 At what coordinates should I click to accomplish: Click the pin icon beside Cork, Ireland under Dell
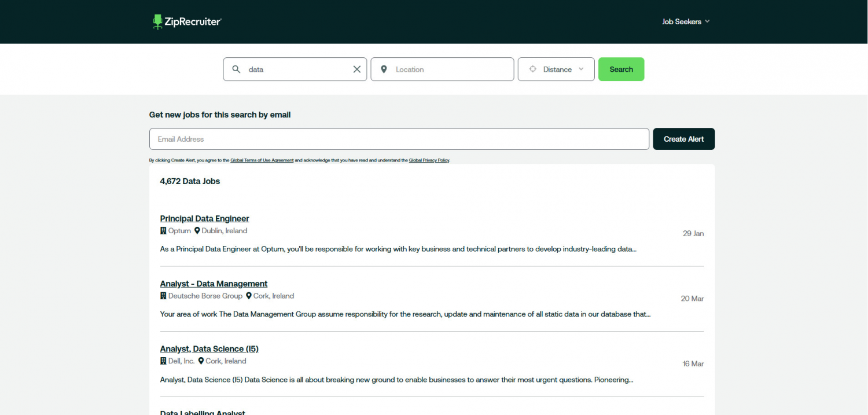(x=201, y=361)
